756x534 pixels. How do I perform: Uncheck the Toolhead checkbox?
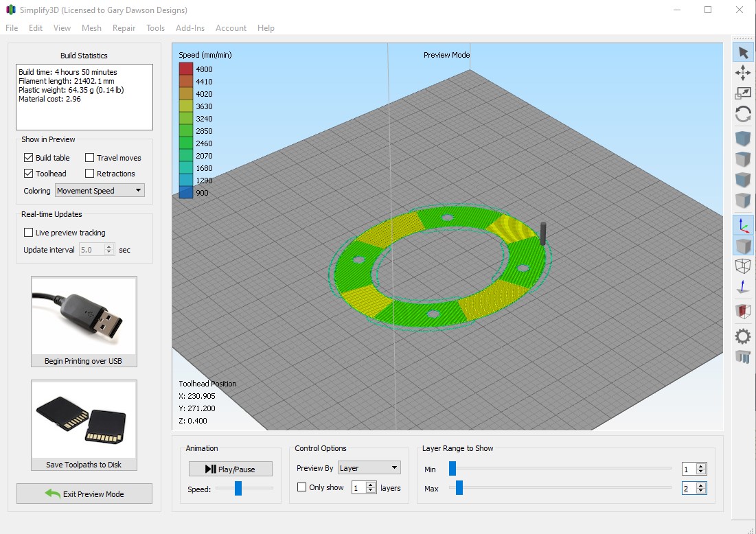(28, 174)
